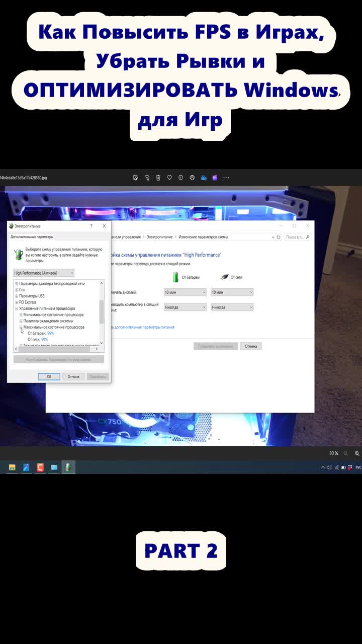Click the battery icon in the system tray
The image size is (362, 644).
coord(343,467)
